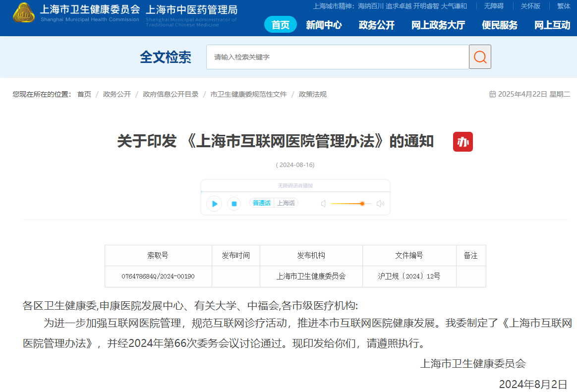Click the red 办 icon beside title
Screen dimensions: 577x392
(x=462, y=142)
